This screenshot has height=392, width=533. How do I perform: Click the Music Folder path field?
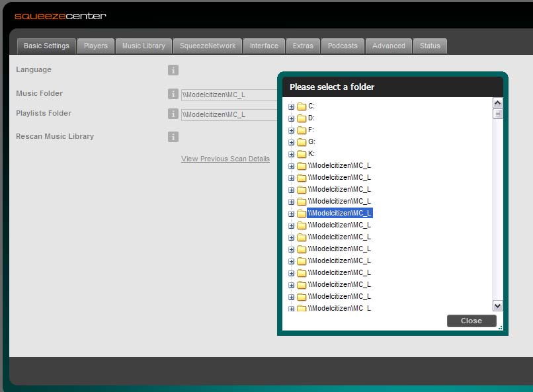pos(229,95)
